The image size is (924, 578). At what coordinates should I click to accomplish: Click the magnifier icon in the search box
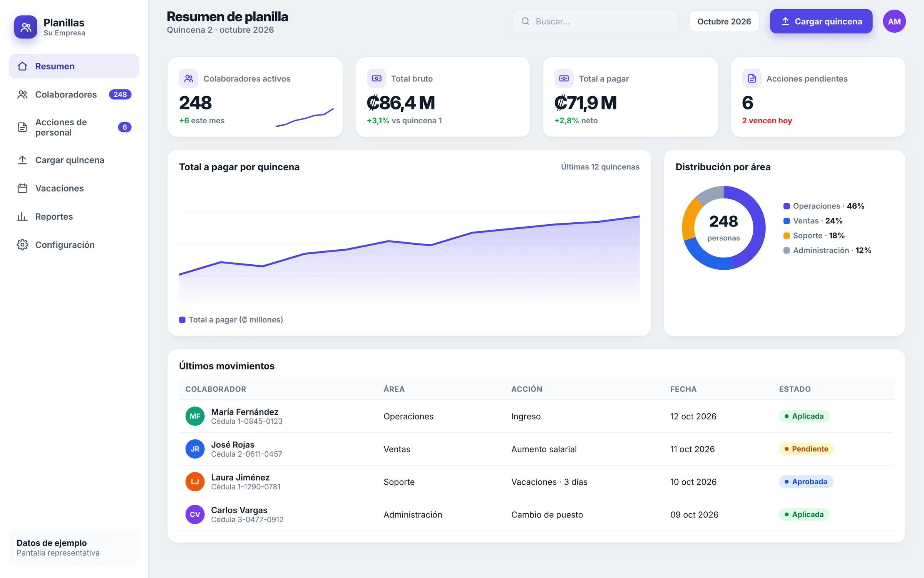pos(525,21)
